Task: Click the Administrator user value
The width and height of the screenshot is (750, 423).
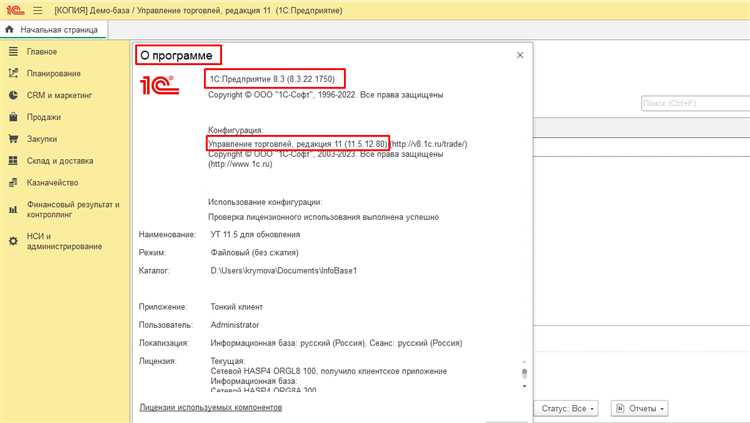Action: [x=234, y=325]
